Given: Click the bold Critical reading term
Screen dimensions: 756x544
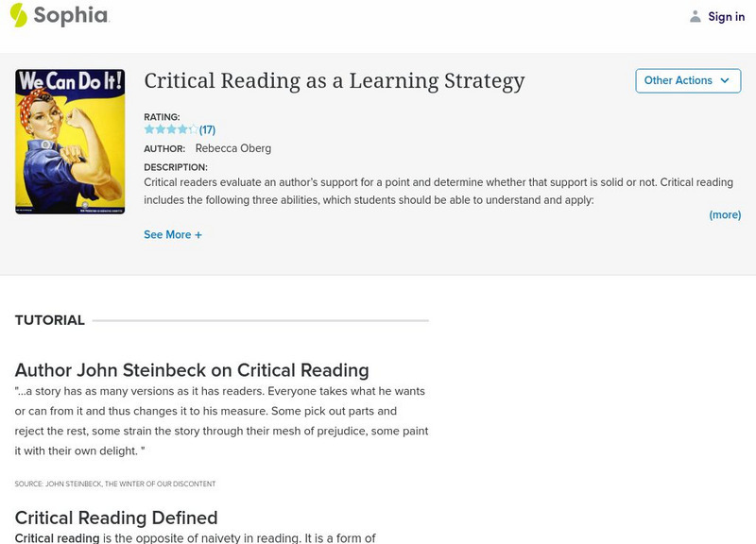Looking at the screenshot, I should [58, 538].
